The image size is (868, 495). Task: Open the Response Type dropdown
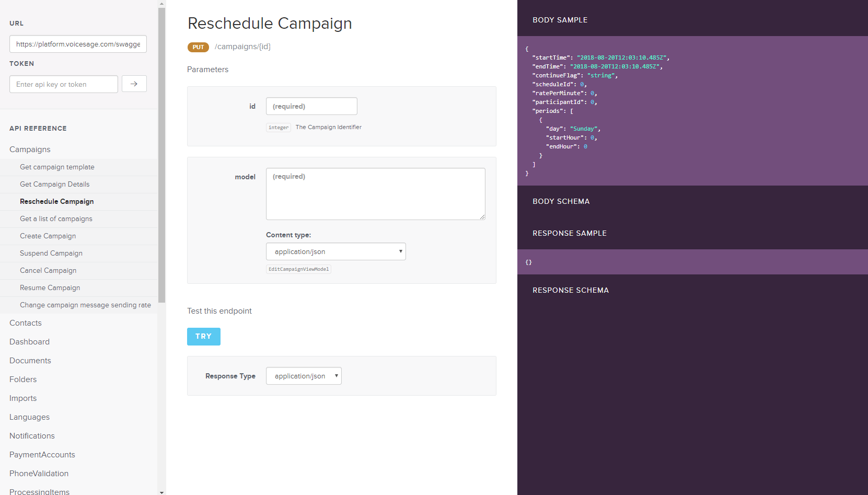coord(303,376)
